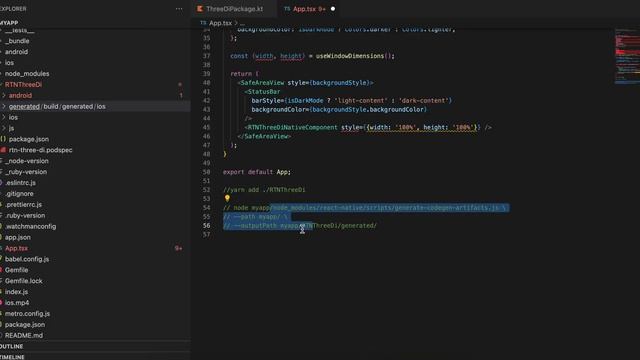This screenshot has width=640, height=360.
Task: Open app.json in the explorer
Action: (x=18, y=237)
